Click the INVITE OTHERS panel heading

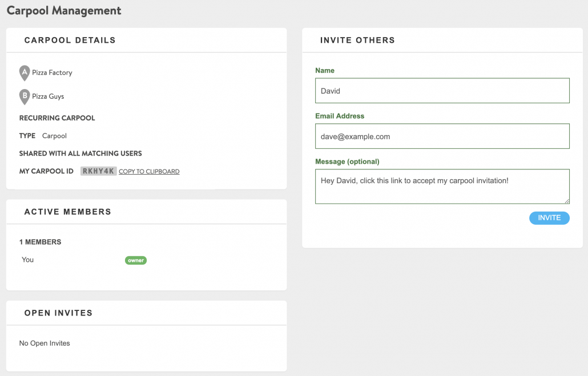pos(357,40)
